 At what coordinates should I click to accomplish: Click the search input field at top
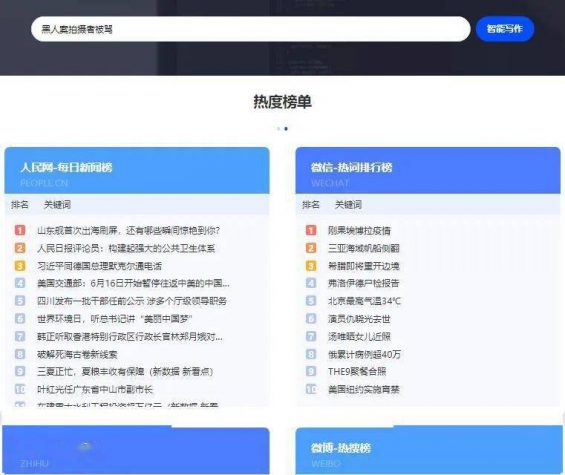(250, 29)
